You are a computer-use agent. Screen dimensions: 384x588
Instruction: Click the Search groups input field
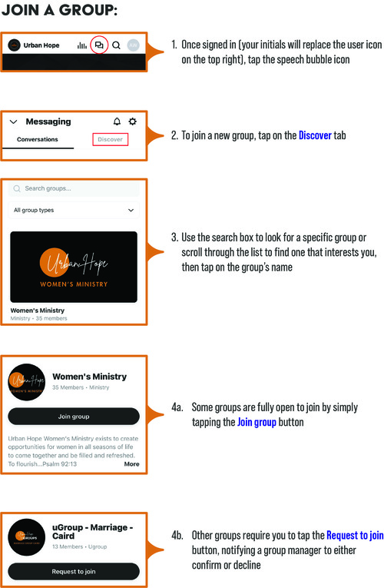[74, 188]
